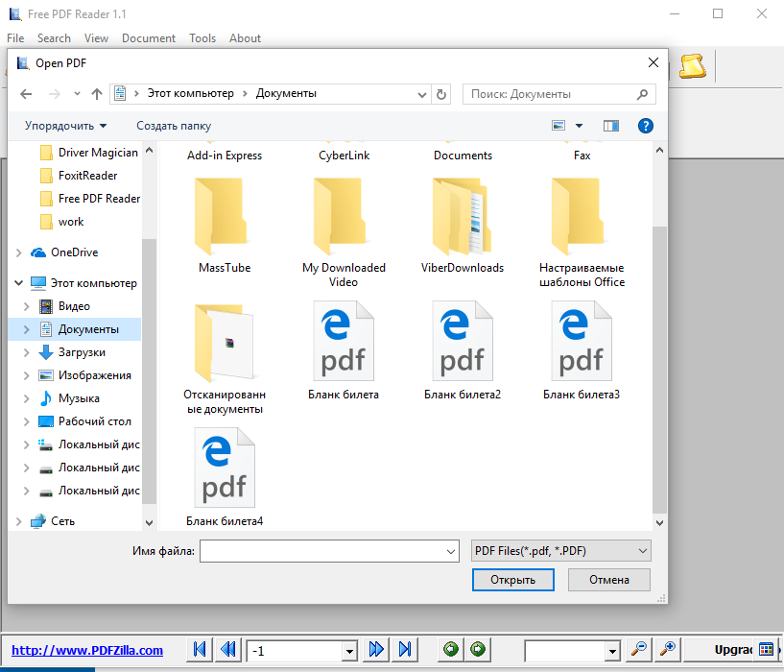This screenshot has height=672, width=784.
Task: Open the Упорядочить dropdown menu
Action: [66, 126]
